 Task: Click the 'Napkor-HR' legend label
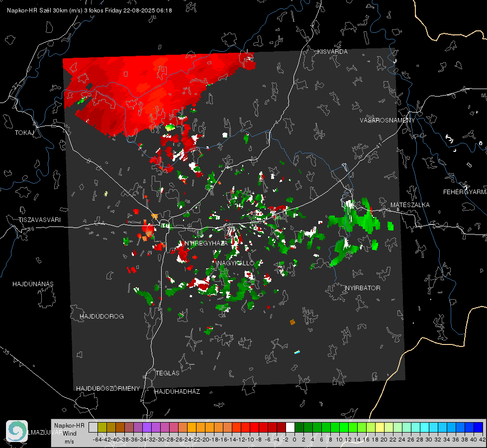pos(69,425)
